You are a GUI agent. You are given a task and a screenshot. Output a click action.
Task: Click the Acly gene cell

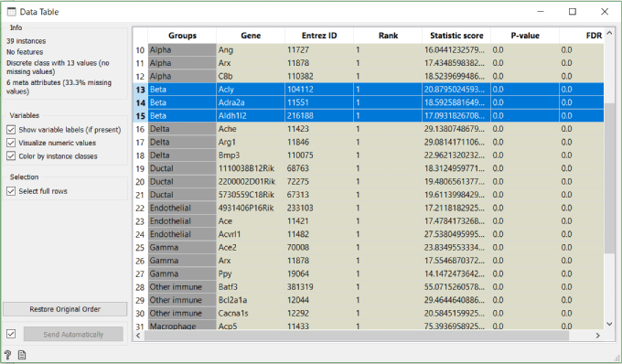(251, 90)
